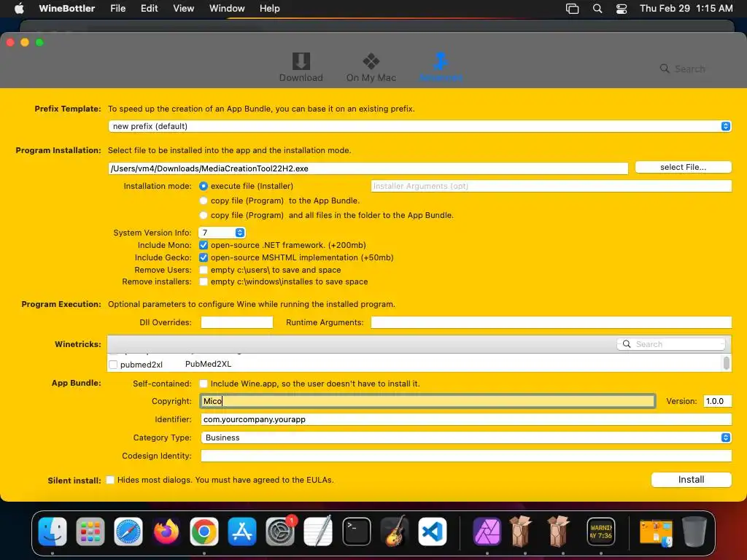
Task: Open the Help menu
Action: pyautogui.click(x=270, y=9)
